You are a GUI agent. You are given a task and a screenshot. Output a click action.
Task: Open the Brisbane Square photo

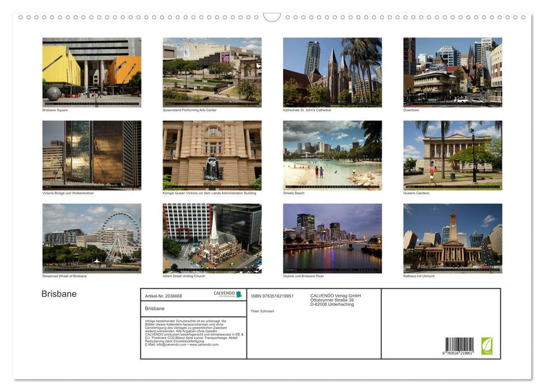[x=92, y=72]
